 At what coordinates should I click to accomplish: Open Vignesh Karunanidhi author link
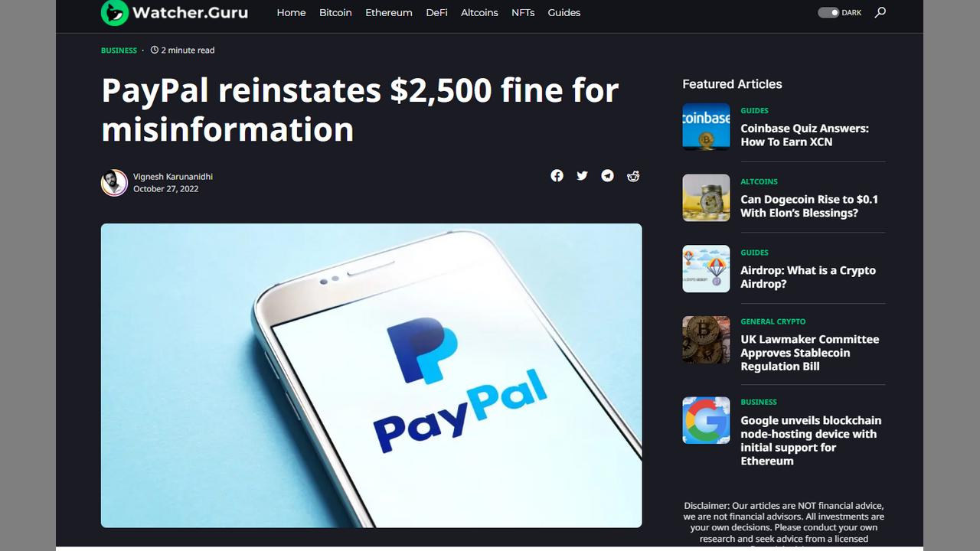coord(173,177)
